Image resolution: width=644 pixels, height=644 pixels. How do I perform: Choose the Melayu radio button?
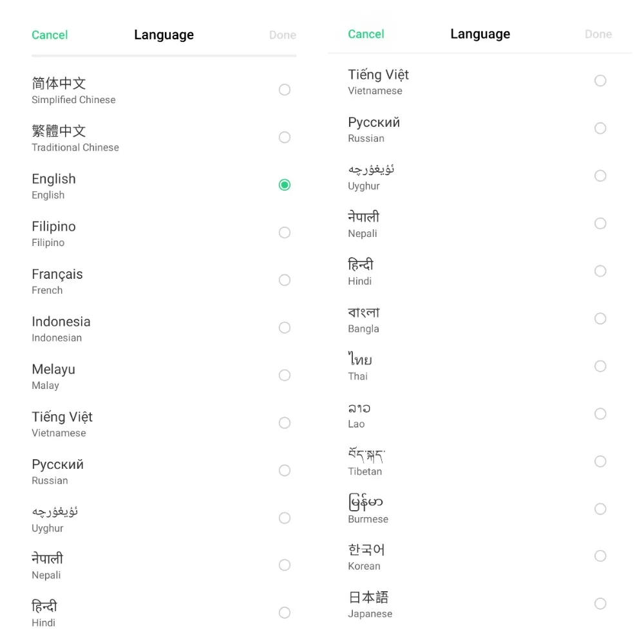(x=284, y=375)
